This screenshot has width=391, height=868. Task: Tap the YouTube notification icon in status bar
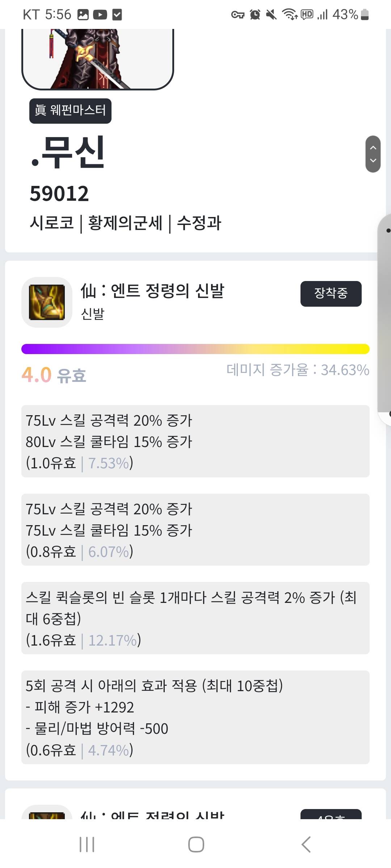[100, 15]
